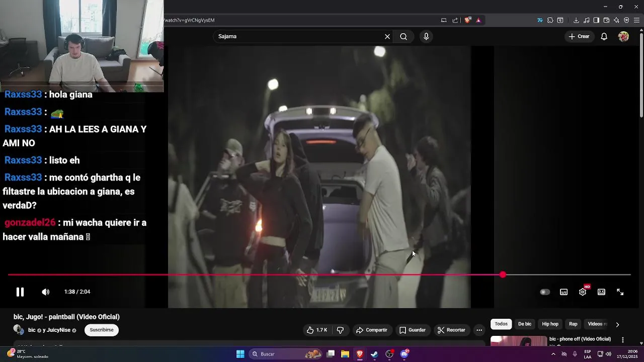Open Brave VPN shield icon
644x362 pixels.
click(626, 21)
